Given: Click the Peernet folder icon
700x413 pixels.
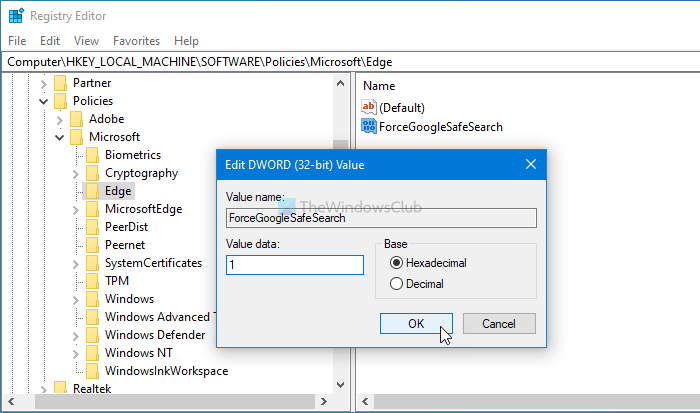Looking at the screenshot, I should [92, 245].
